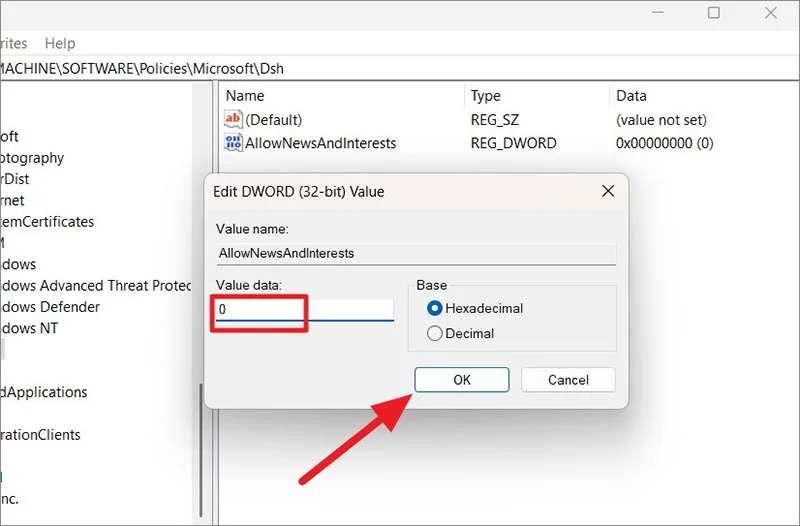Image resolution: width=800 pixels, height=526 pixels.
Task: Click the registry address path bar
Action: click(x=398, y=68)
